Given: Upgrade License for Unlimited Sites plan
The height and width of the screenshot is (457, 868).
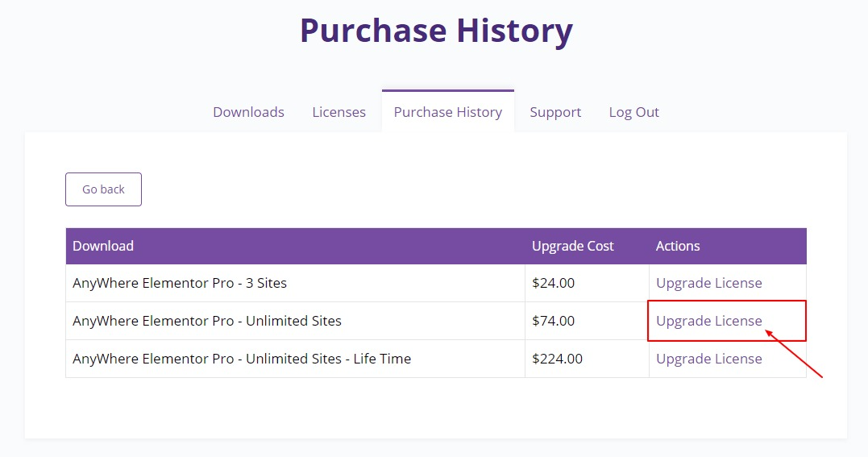Looking at the screenshot, I should pos(709,321).
